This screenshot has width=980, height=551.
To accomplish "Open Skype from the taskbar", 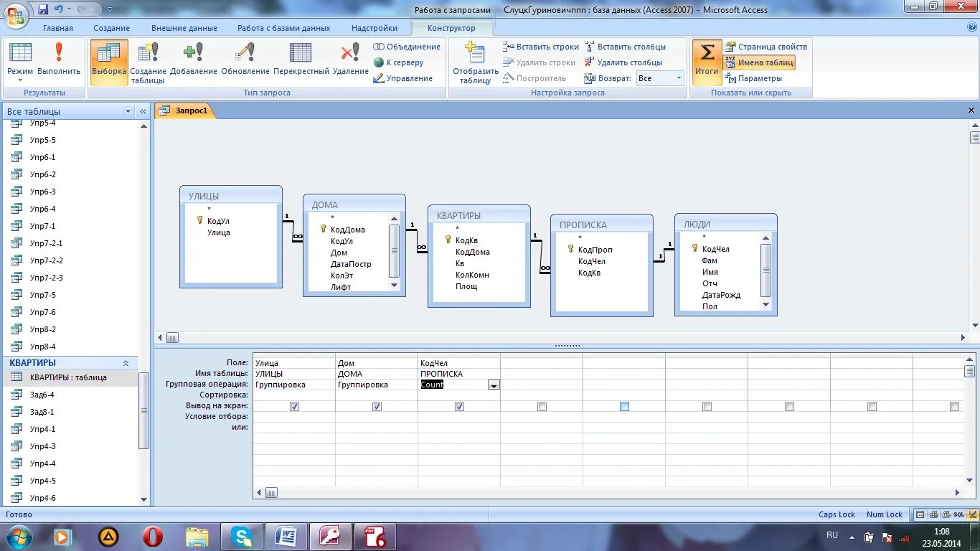I will pos(242,537).
